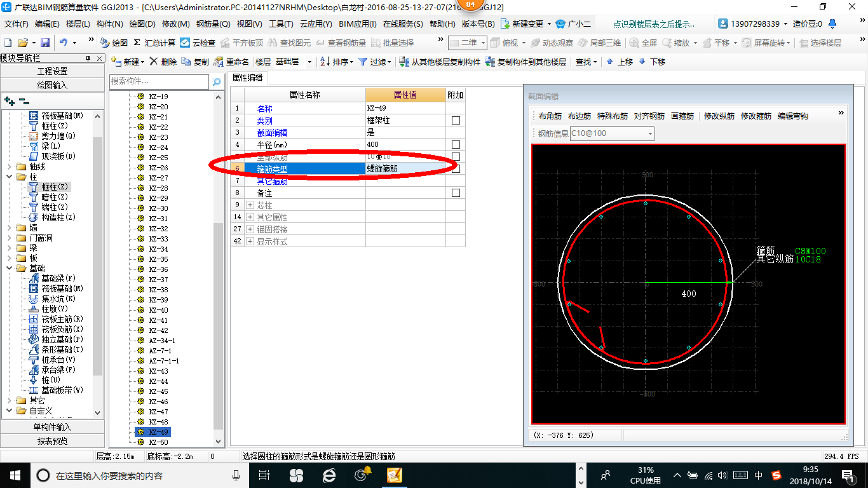Viewport: 868px width, 488px height.
Task: Open the 工具(T) menu
Action: pyautogui.click(x=281, y=24)
